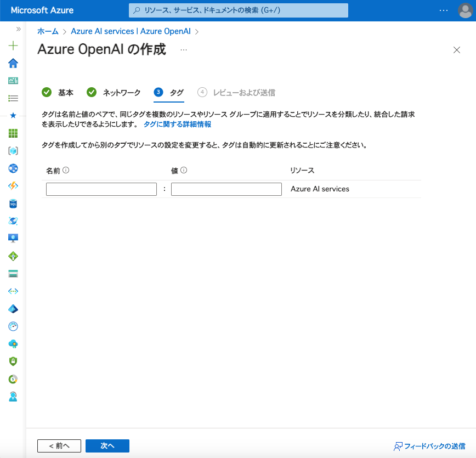The width and height of the screenshot is (476, 458).
Task: Click the info icon next to 値
Action: (184, 170)
